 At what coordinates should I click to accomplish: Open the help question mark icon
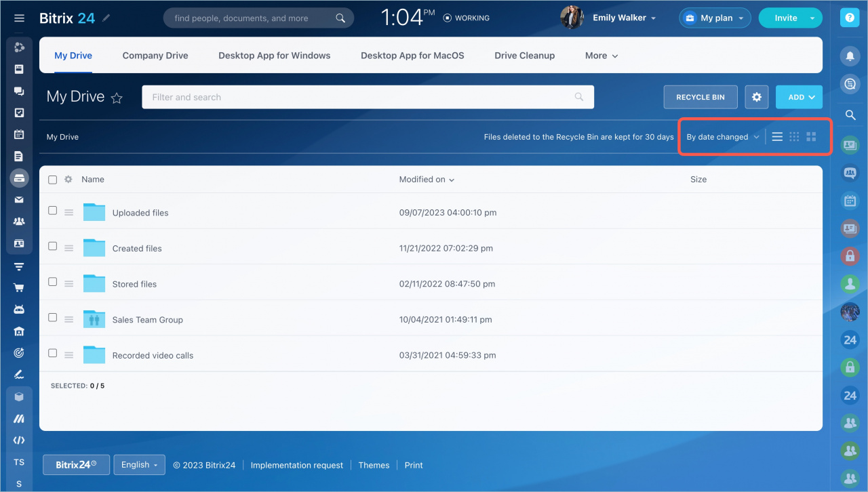click(850, 18)
